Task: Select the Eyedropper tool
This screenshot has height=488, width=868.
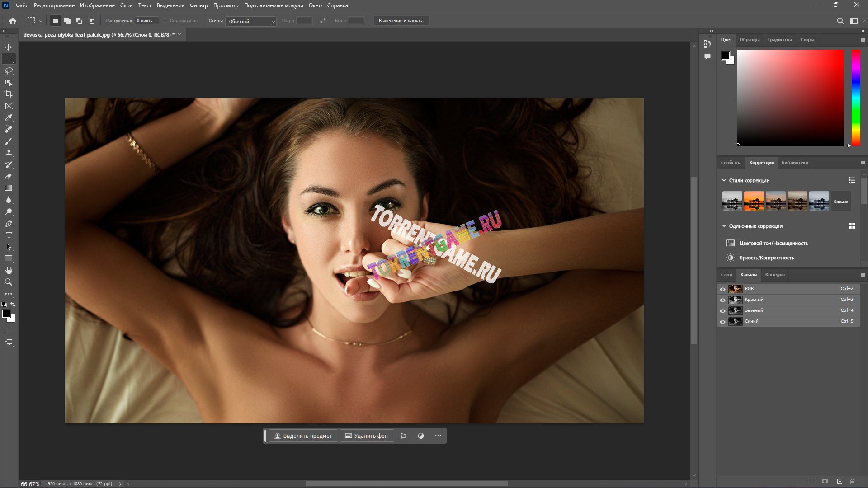Action: tap(9, 117)
